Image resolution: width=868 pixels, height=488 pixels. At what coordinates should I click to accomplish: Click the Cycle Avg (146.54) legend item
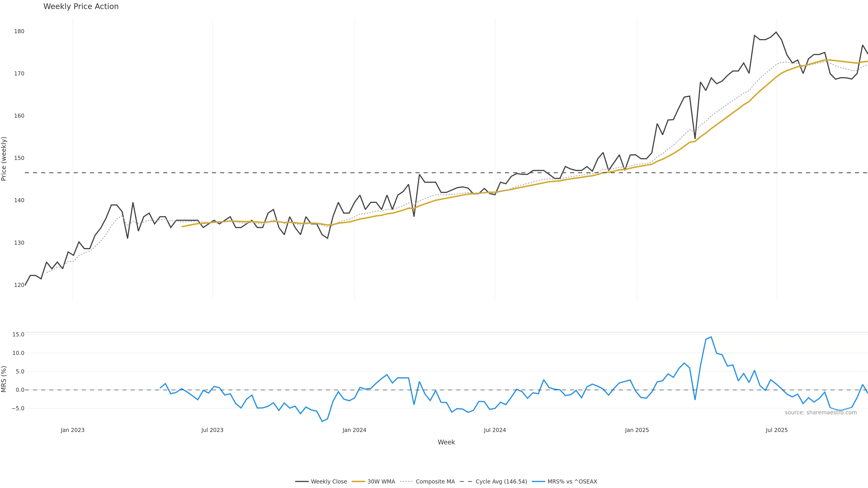tap(501, 482)
